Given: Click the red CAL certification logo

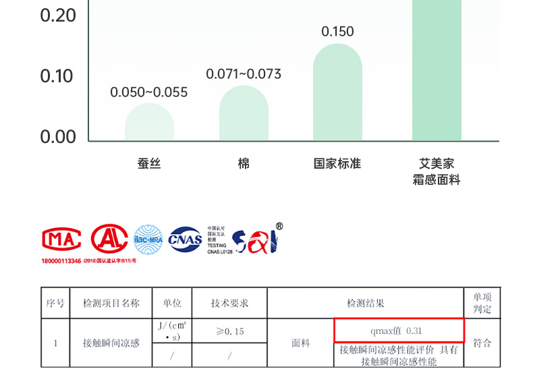Looking at the screenshot, I should tap(110, 239).
